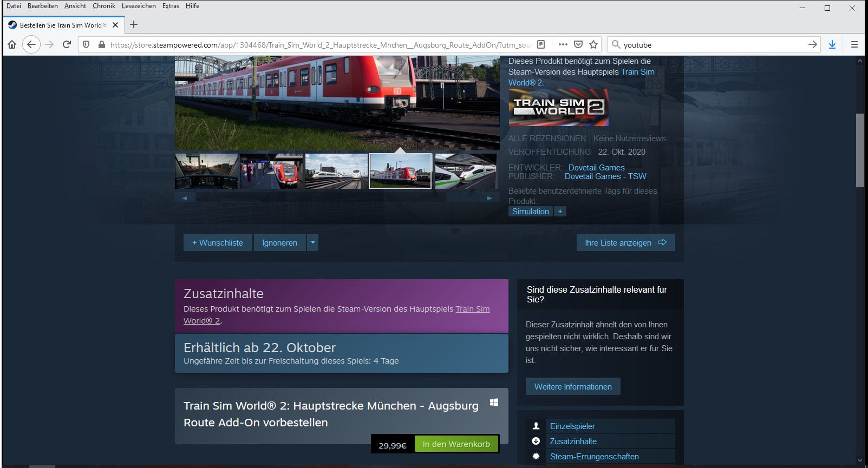Select the white ICE trains thumbnail
This screenshot has width=868, height=468.
(336, 171)
